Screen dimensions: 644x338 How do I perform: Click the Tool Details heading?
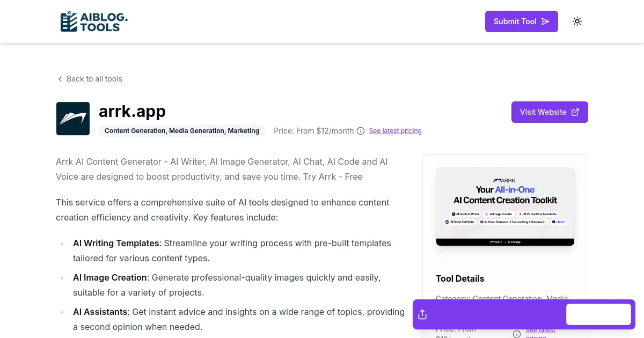pyautogui.click(x=460, y=278)
